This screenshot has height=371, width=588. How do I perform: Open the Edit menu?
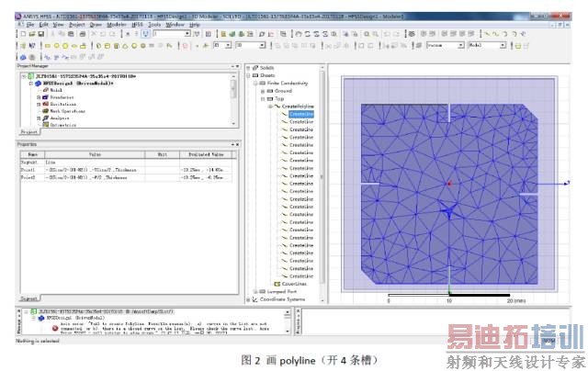(x=43, y=25)
